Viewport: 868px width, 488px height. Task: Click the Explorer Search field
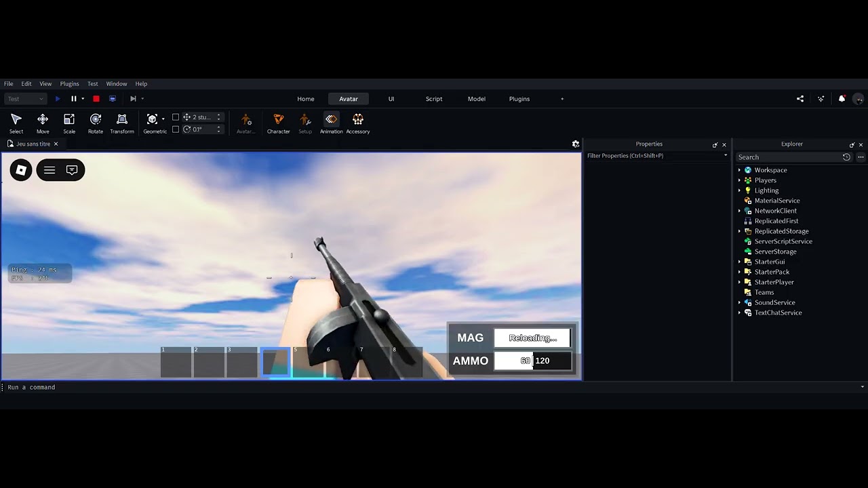pos(789,157)
